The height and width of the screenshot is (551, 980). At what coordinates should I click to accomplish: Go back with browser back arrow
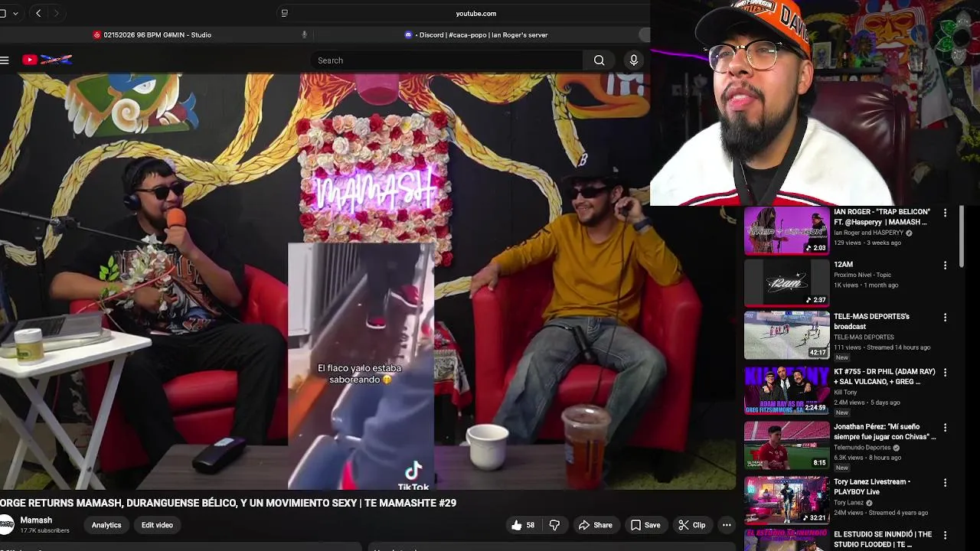click(x=38, y=13)
